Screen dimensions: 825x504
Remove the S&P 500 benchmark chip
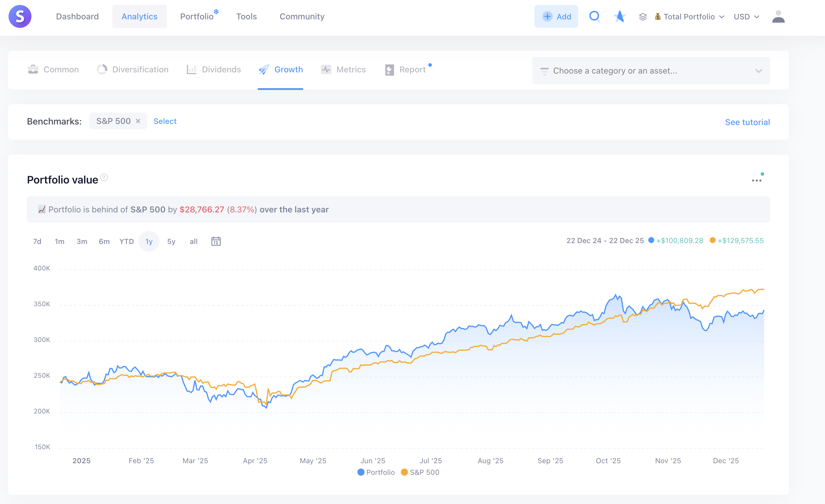[138, 121]
